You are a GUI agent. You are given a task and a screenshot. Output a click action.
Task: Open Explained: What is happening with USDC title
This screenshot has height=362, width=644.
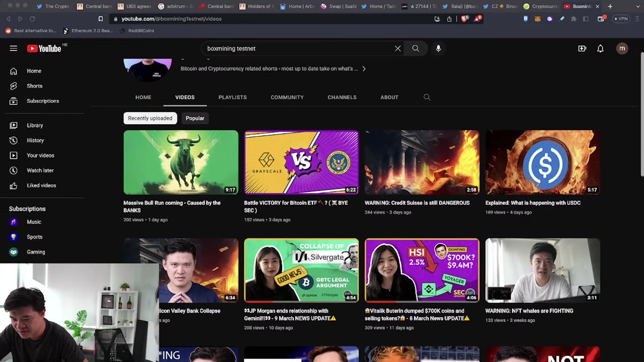(x=533, y=203)
